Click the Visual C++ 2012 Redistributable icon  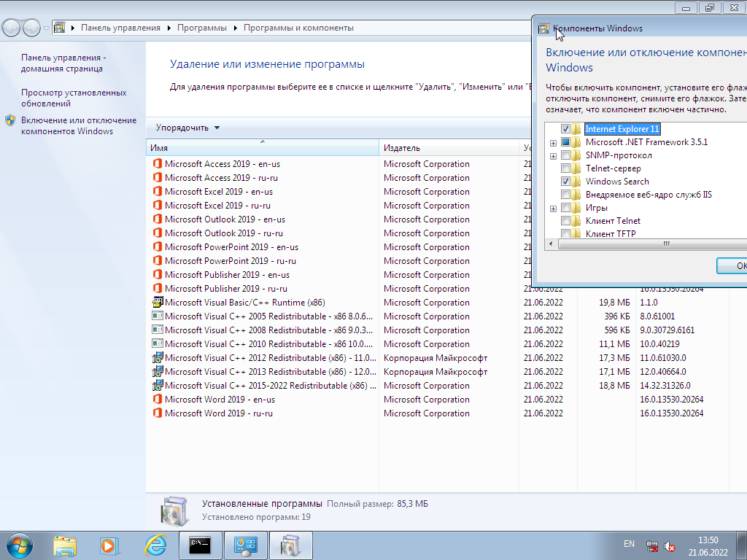click(158, 357)
